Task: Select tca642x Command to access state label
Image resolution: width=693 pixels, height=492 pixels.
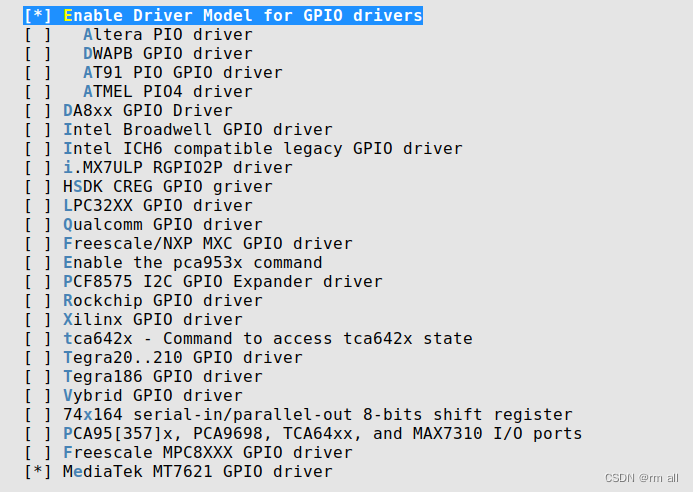Action: click(x=268, y=339)
